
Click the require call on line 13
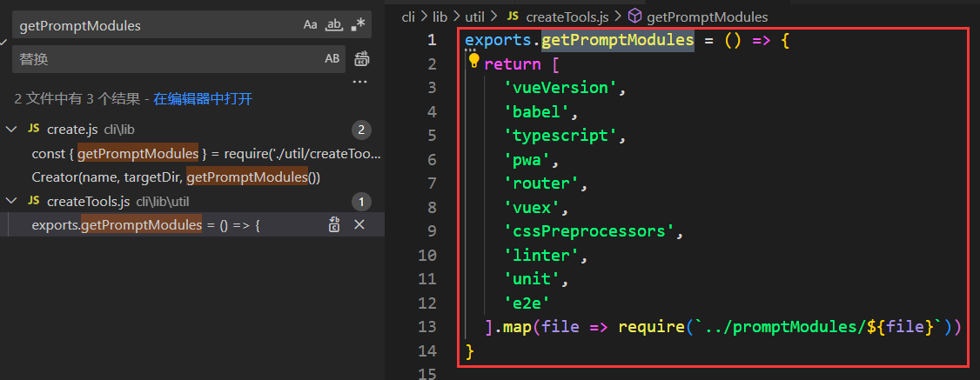[x=651, y=326]
